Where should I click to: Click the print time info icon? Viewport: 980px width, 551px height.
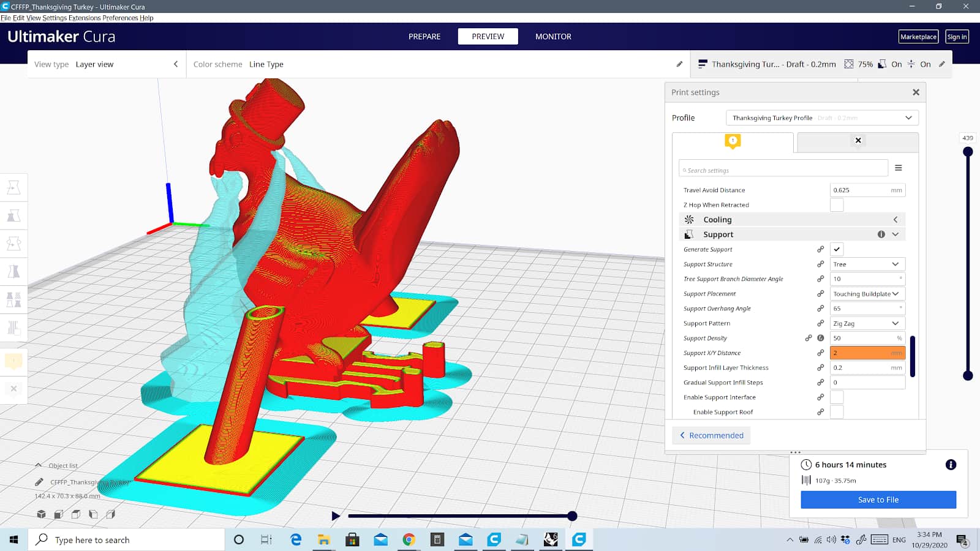click(x=951, y=465)
